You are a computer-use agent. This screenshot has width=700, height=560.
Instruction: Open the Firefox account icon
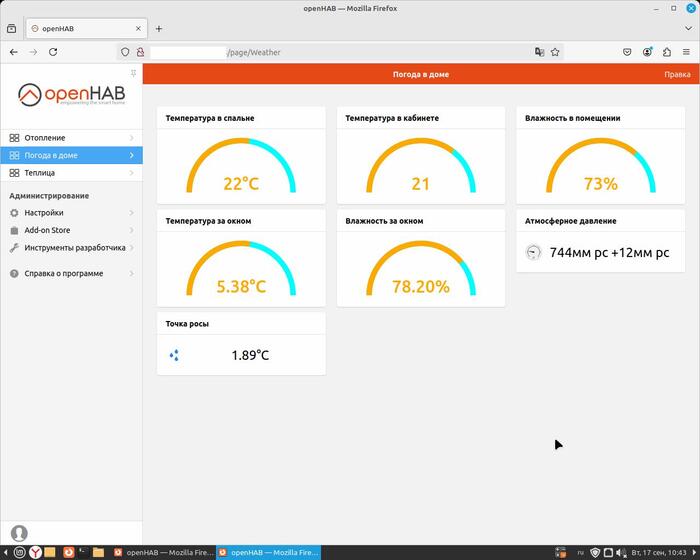click(x=647, y=52)
